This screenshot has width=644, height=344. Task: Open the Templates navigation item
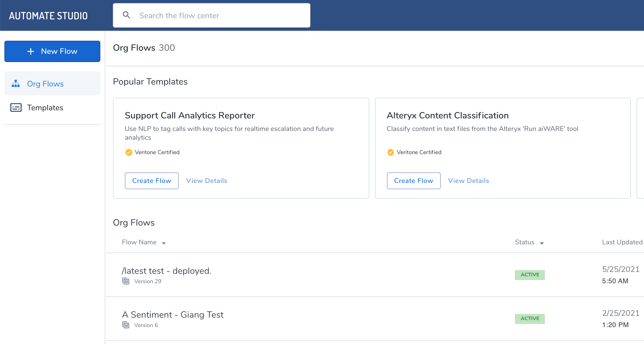pos(45,107)
